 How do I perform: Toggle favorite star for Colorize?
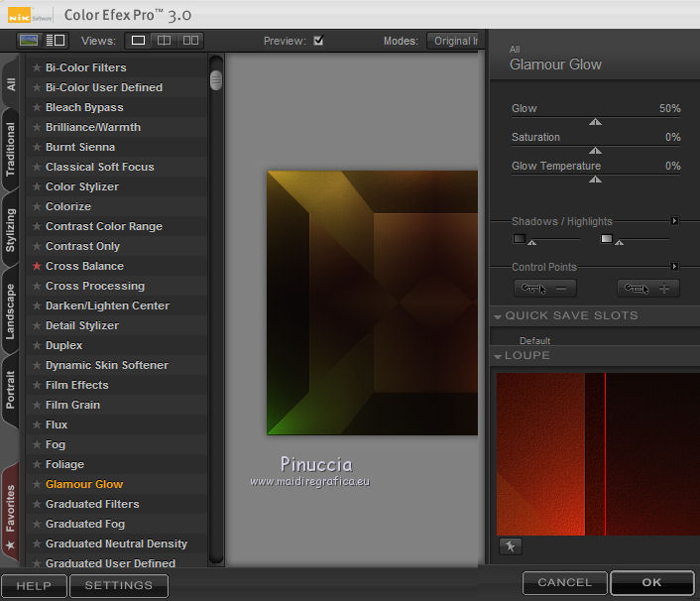(37, 206)
